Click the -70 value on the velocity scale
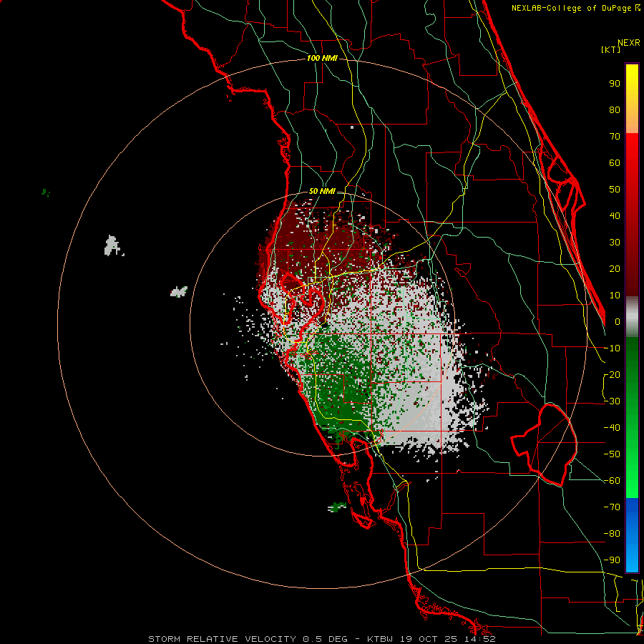The width and height of the screenshot is (644, 644). tap(612, 507)
